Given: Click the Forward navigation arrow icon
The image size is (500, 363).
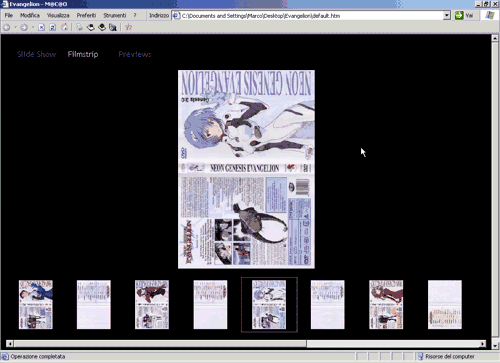Looking at the screenshot, I should click(24, 27).
